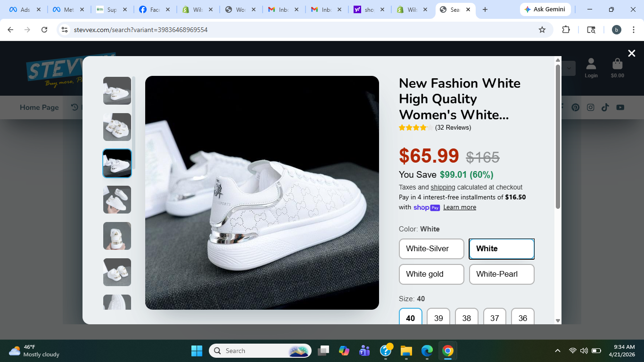Screen dimensions: 644x362
Task: Open the Chrome three-dot menu
Action: 633,30
